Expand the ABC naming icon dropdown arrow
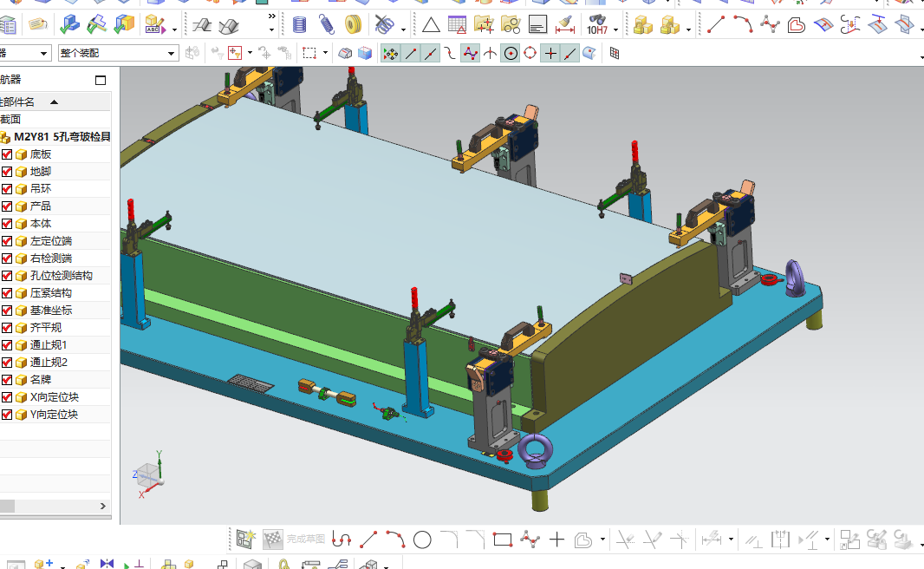 (x=174, y=29)
